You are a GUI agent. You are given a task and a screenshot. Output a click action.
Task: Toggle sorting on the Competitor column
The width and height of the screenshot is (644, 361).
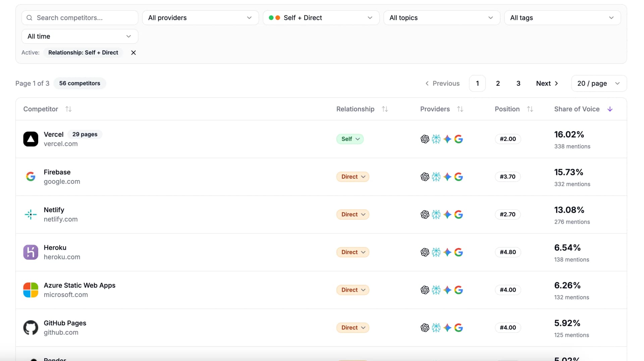point(68,109)
